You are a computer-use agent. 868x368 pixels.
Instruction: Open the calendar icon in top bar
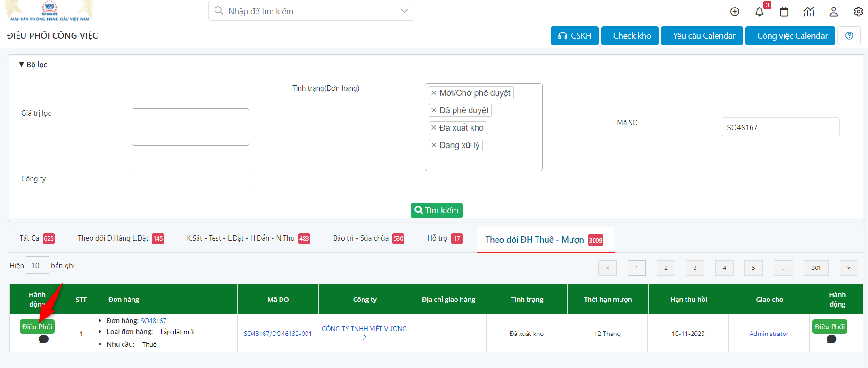click(784, 12)
